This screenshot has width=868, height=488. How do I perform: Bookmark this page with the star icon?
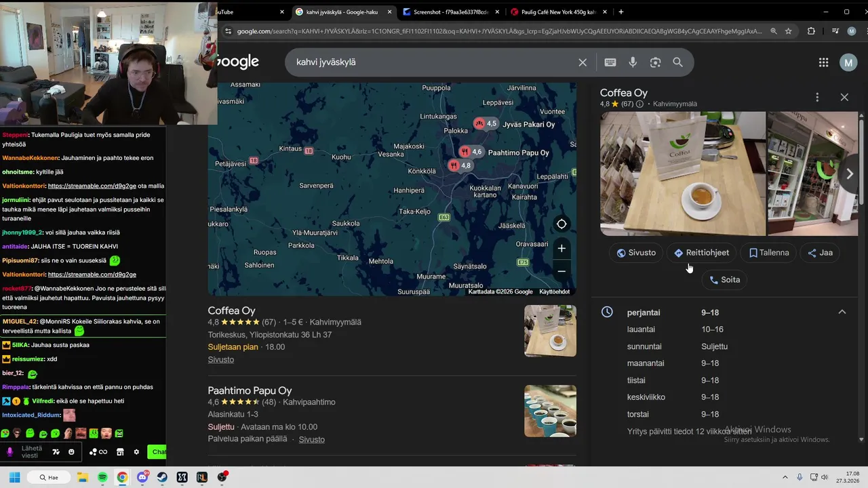[788, 31]
